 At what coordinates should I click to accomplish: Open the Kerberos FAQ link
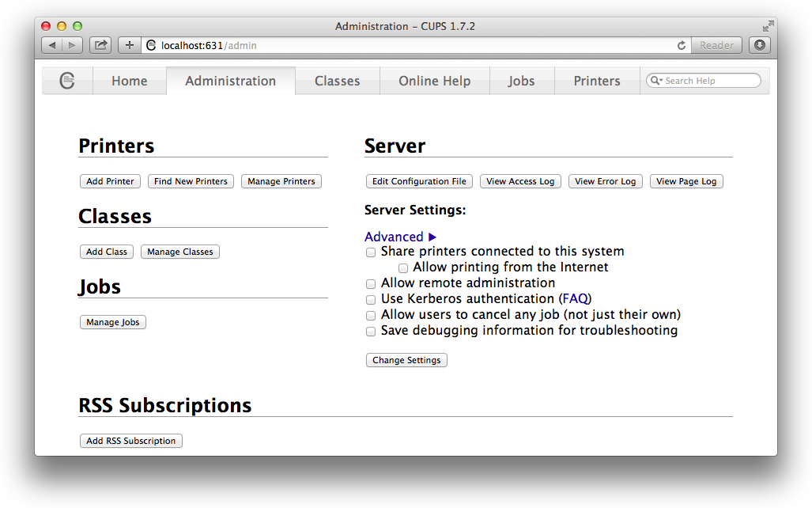click(575, 299)
